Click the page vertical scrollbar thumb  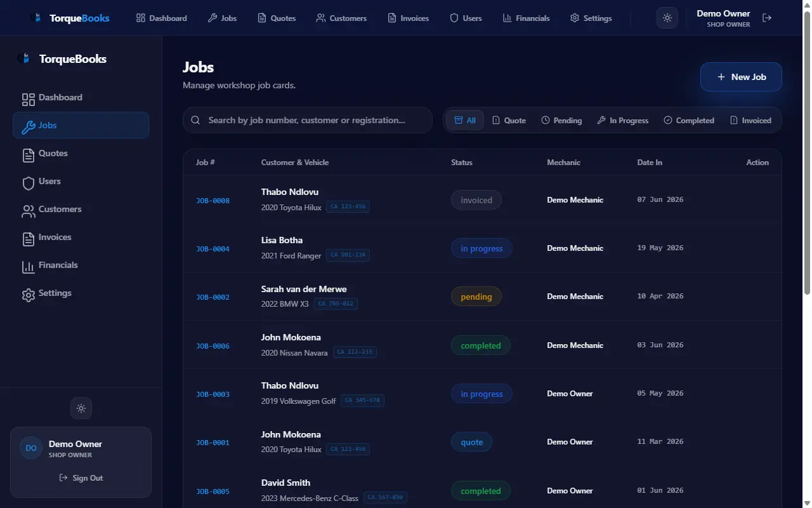(x=807, y=152)
